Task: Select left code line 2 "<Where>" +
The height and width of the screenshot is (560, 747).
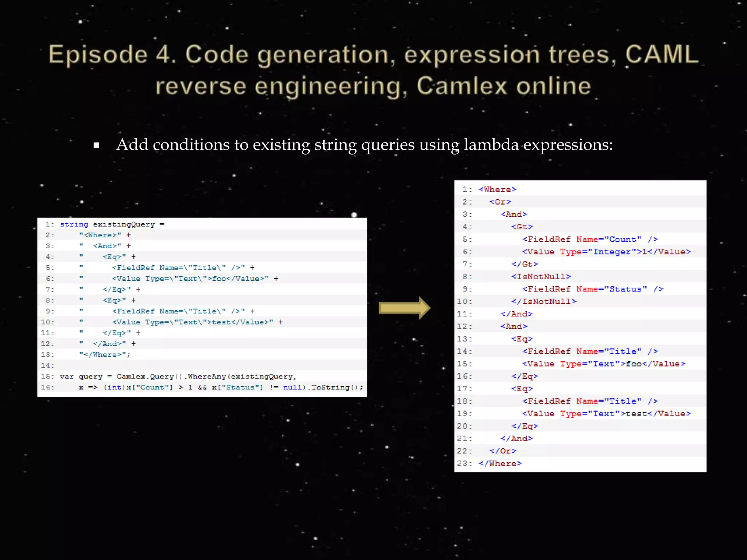Action: click(105, 235)
